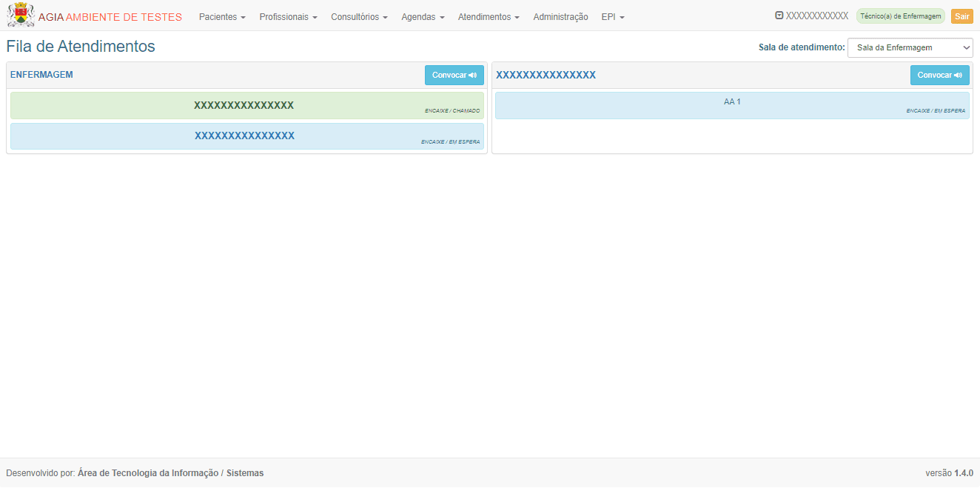Expand the Consultórios menu
Viewport: 980px width, 488px height.
(359, 17)
